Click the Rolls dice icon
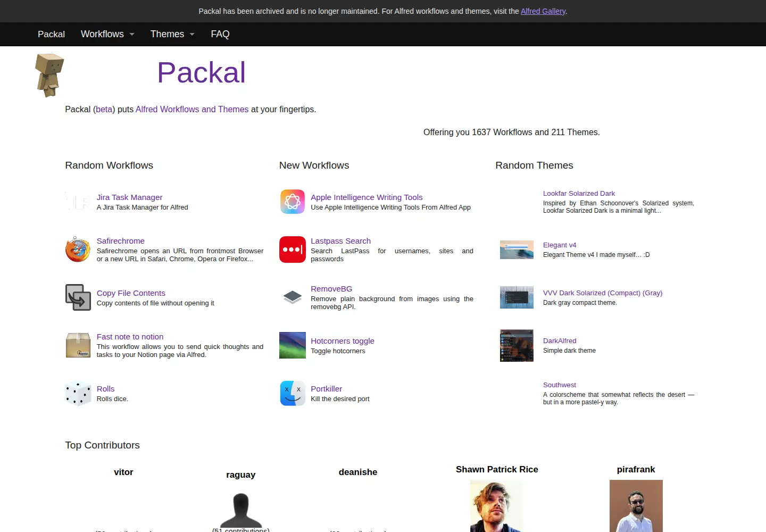 click(x=78, y=393)
